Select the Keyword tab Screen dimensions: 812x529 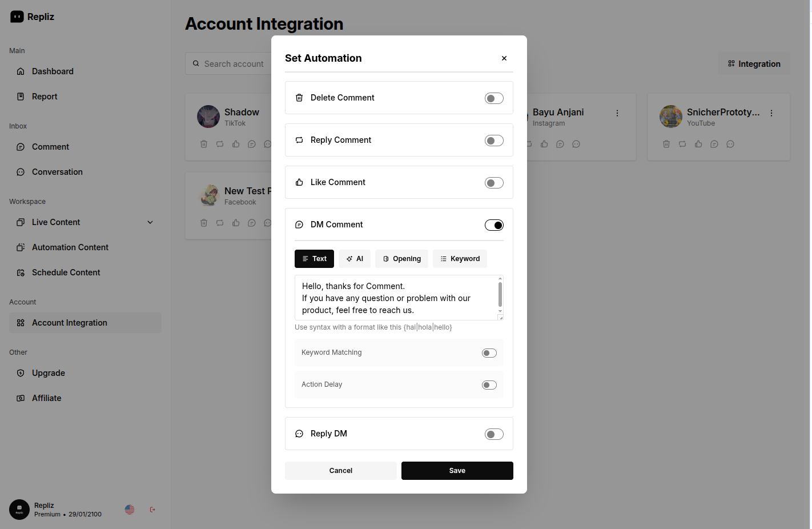[460, 259]
